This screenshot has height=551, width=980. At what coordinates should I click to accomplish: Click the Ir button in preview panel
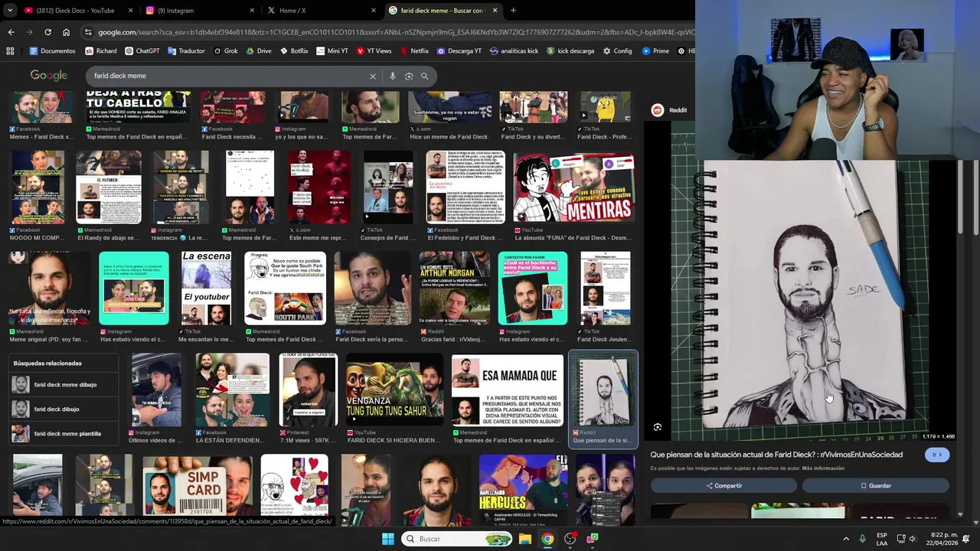[936, 455]
